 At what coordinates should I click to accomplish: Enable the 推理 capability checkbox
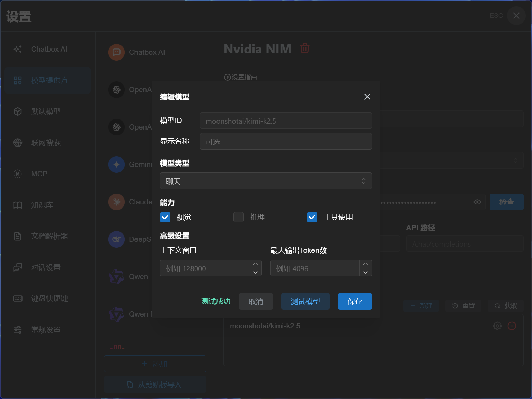[239, 217]
